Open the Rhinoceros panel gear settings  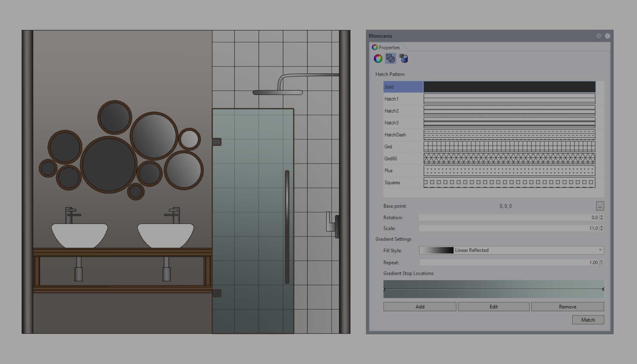[599, 36]
